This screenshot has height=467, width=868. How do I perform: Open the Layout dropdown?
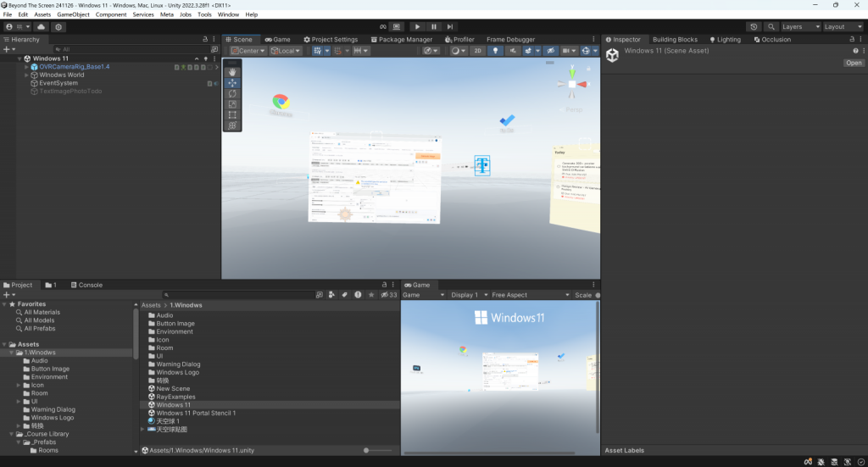coord(843,26)
